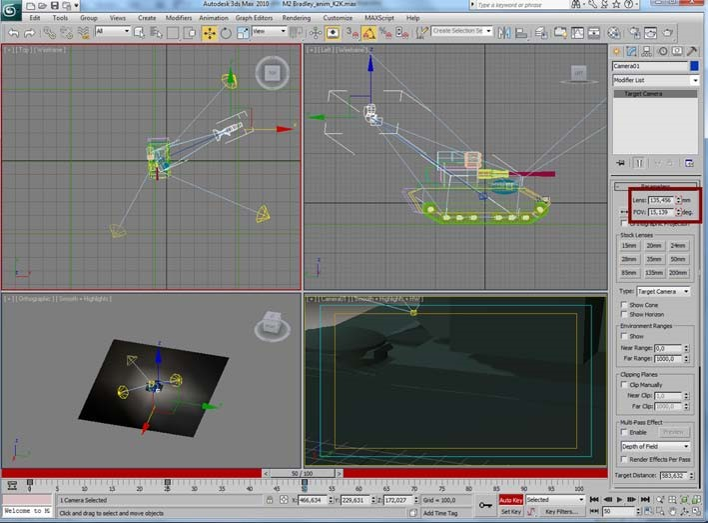
Task: Activate Bind to Space Warp tool
Action: (x=84, y=33)
